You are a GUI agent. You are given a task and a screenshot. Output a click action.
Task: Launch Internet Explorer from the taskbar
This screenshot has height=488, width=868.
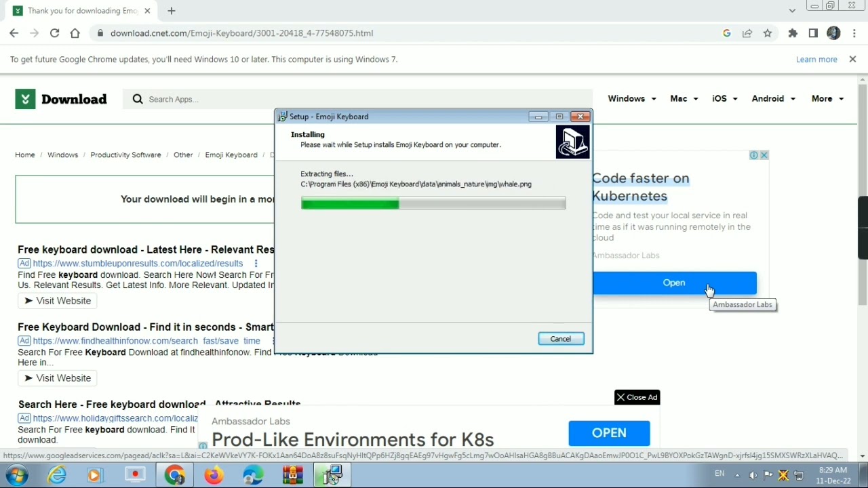click(57, 474)
